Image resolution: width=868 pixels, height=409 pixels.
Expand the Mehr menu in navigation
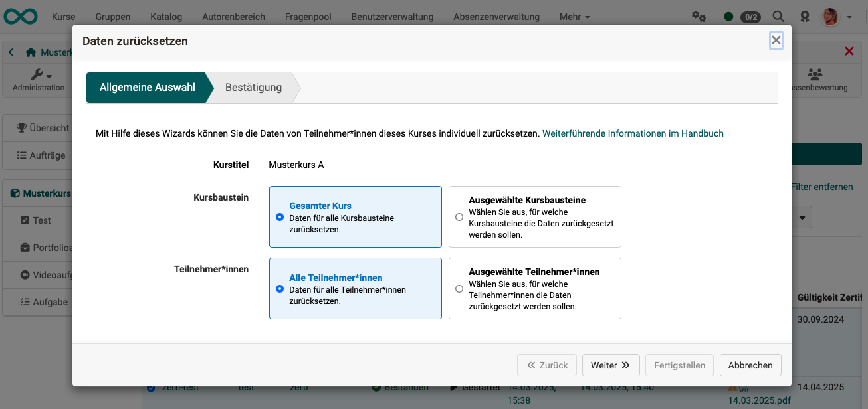(573, 17)
